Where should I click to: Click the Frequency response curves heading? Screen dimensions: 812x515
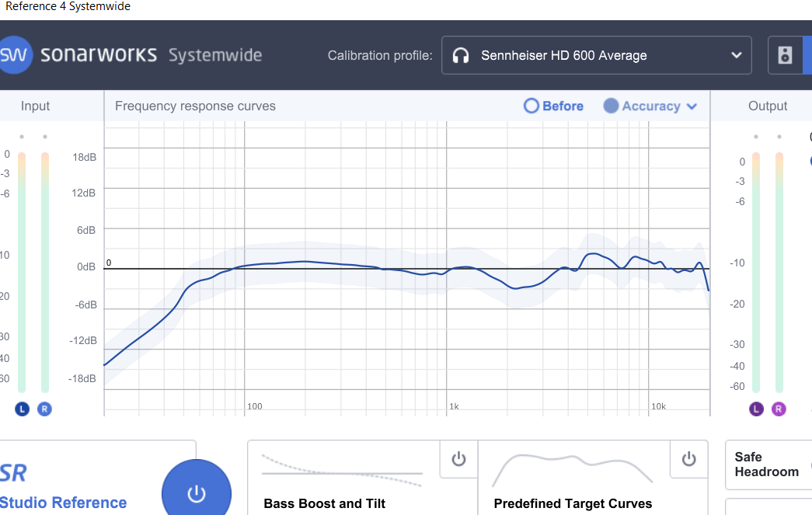(195, 106)
